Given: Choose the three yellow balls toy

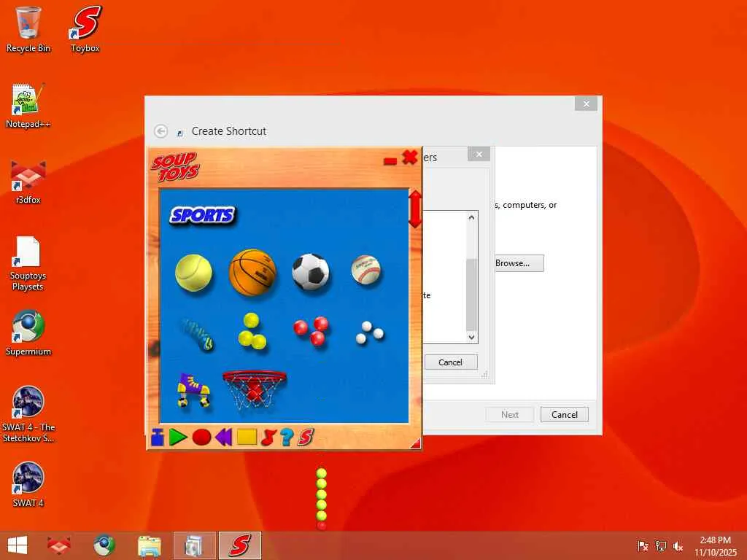Looking at the screenshot, I should coord(252,330).
